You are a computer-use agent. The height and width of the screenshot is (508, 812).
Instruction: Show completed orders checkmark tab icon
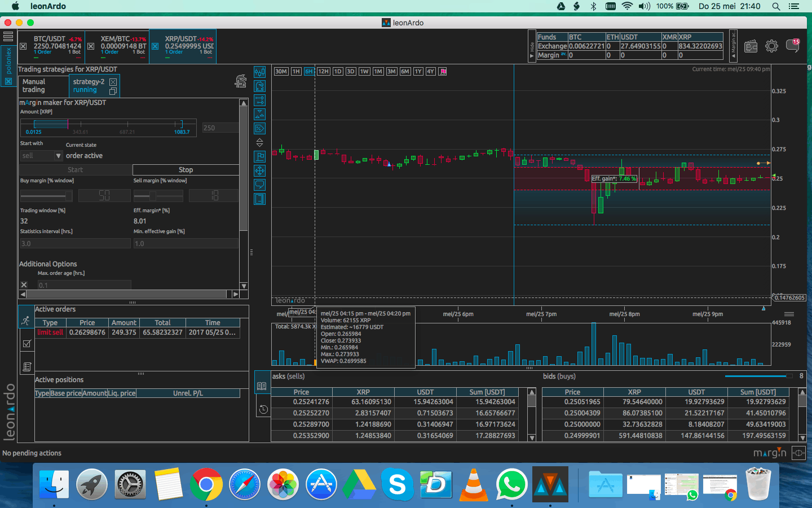pos(26,344)
